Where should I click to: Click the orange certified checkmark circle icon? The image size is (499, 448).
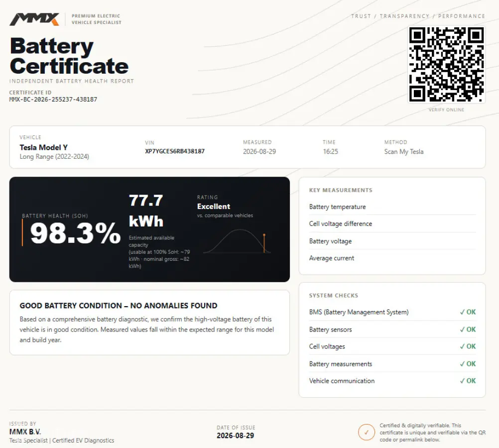pyautogui.click(x=367, y=432)
